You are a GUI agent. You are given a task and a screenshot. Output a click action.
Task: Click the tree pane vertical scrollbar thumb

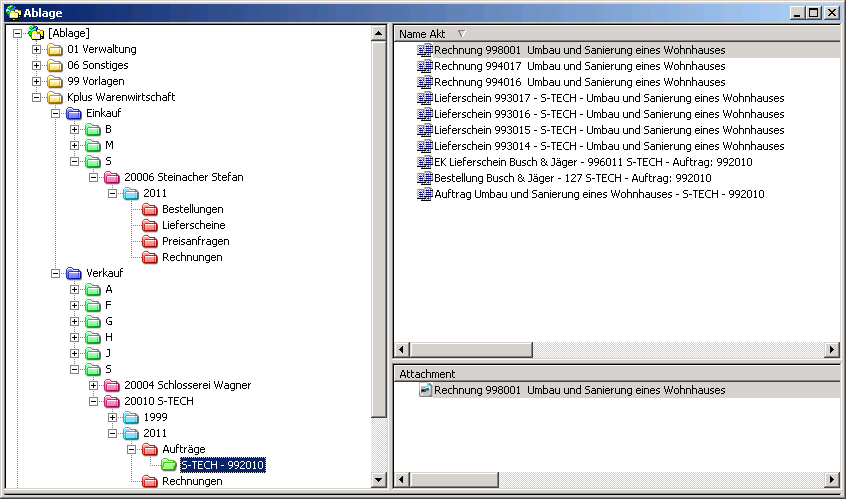379,229
